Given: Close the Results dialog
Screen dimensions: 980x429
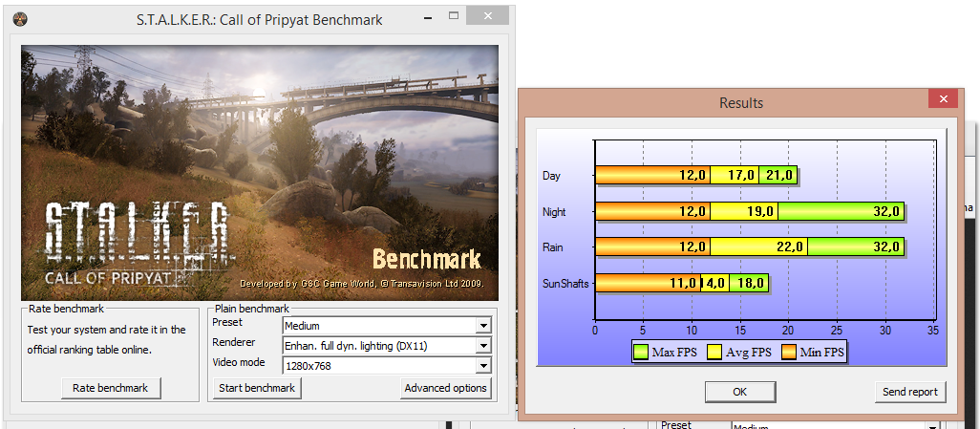Looking at the screenshot, I should pyautogui.click(x=943, y=98).
